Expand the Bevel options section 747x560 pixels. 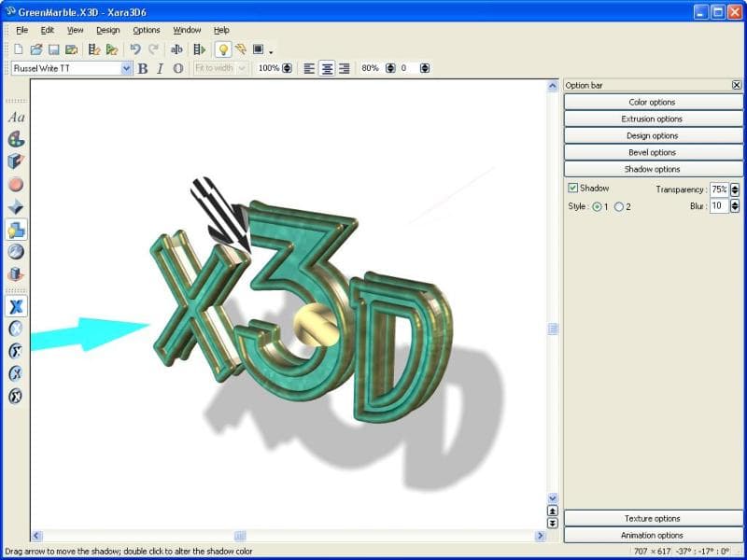(x=652, y=152)
